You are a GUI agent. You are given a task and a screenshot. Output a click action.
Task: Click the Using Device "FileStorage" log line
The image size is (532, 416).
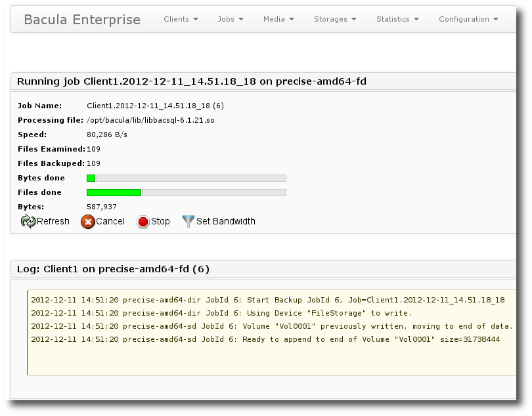[221, 313]
